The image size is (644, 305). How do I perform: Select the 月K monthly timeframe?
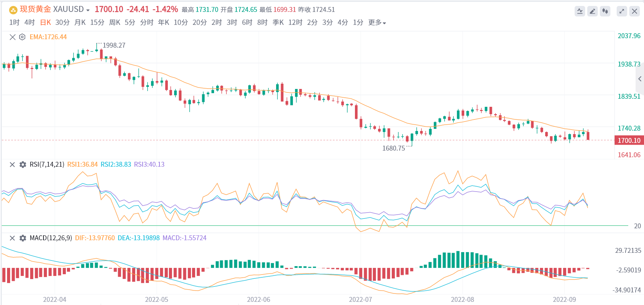[x=80, y=23]
